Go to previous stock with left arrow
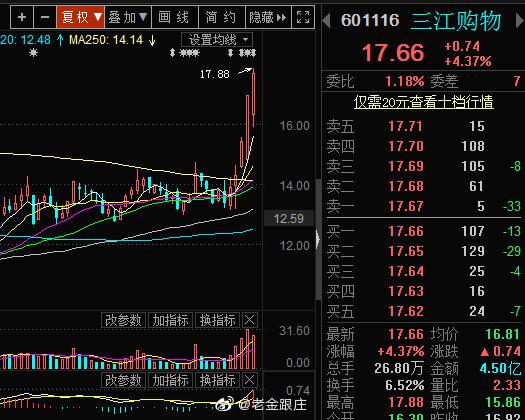This screenshot has width=525, height=420. [326, 21]
